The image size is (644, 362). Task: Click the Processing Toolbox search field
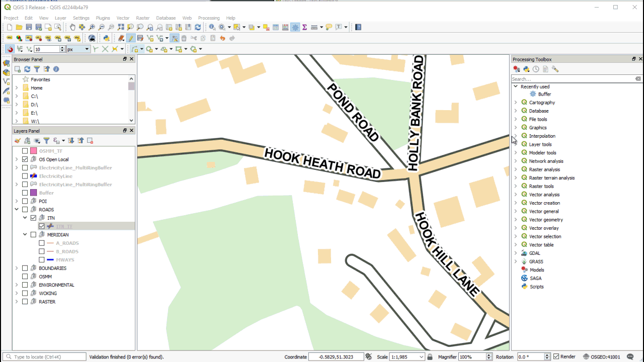point(573,79)
